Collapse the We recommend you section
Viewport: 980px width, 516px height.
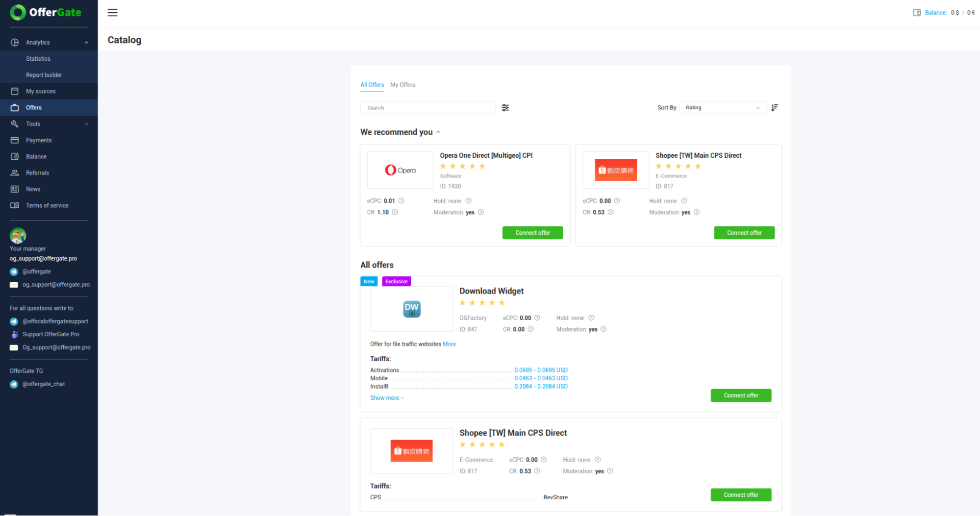click(x=438, y=132)
